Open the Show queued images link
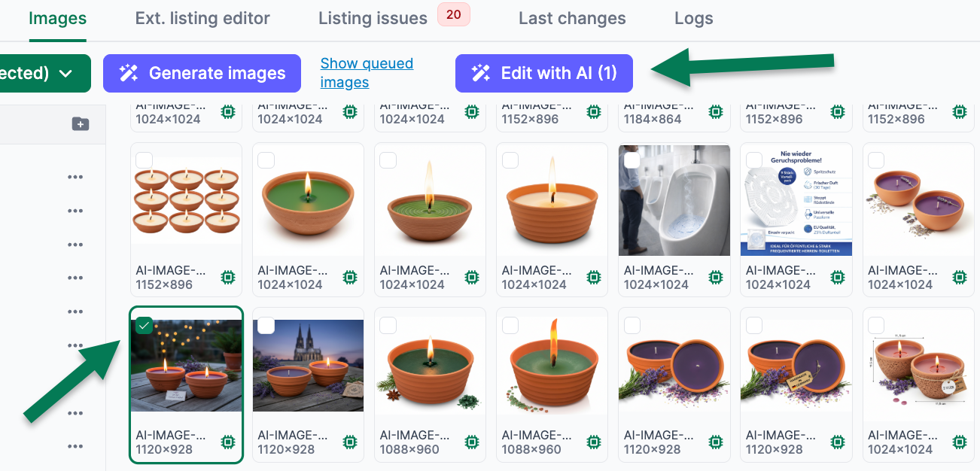 coord(367,73)
